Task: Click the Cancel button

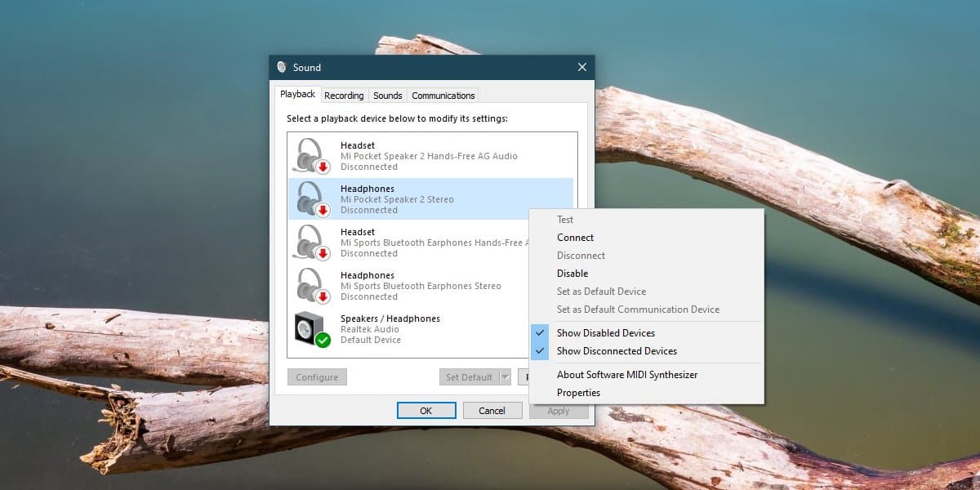Action: (492, 410)
